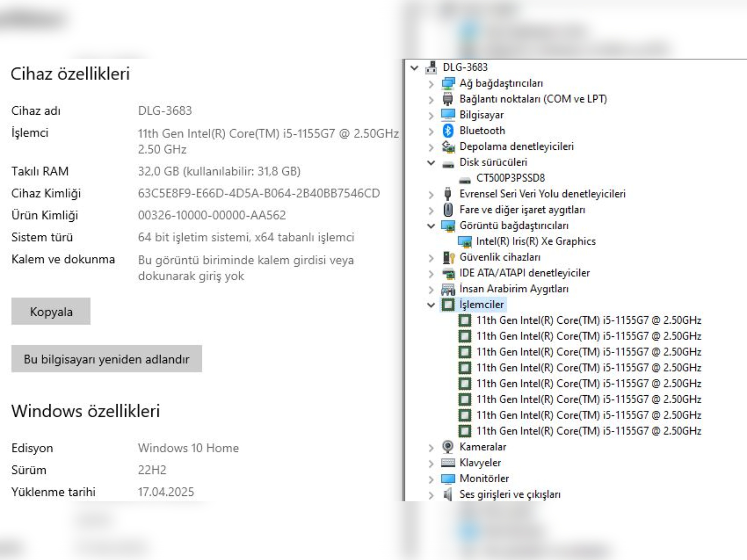Click the Kameralar webcam icon
The image size is (747, 560).
click(448, 447)
